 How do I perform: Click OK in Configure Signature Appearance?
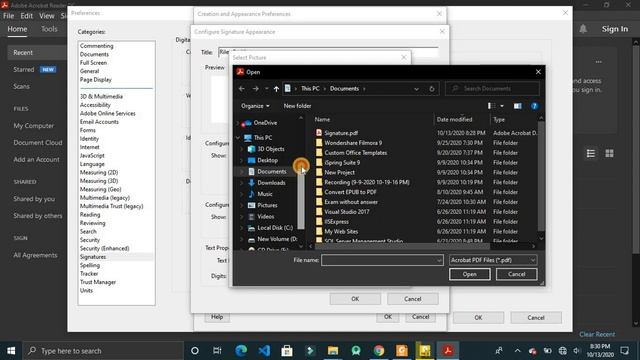pos(355,299)
